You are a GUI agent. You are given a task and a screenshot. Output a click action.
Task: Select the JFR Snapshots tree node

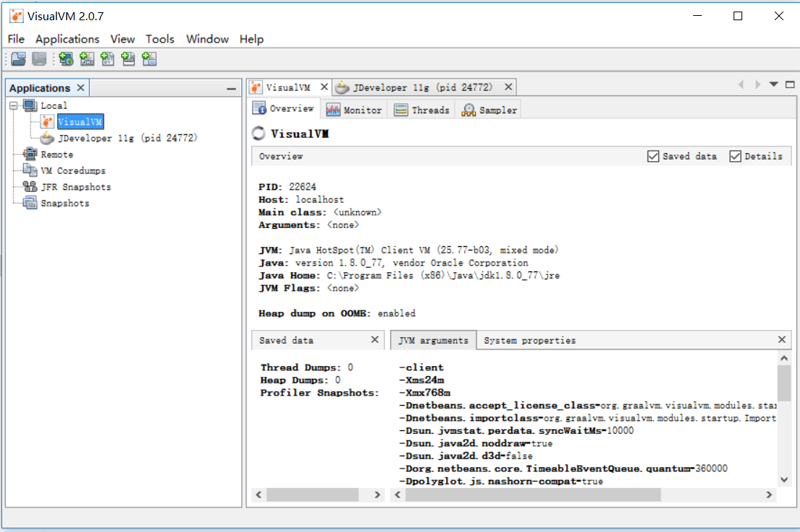76,187
